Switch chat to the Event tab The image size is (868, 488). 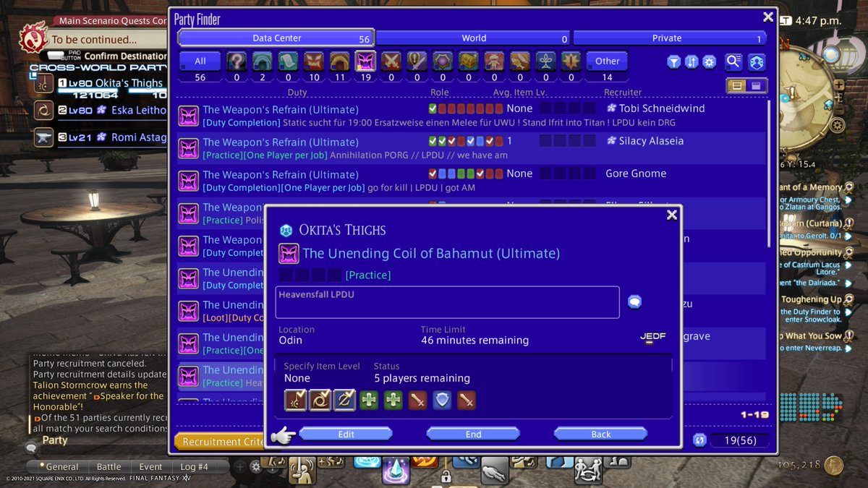coord(150,467)
